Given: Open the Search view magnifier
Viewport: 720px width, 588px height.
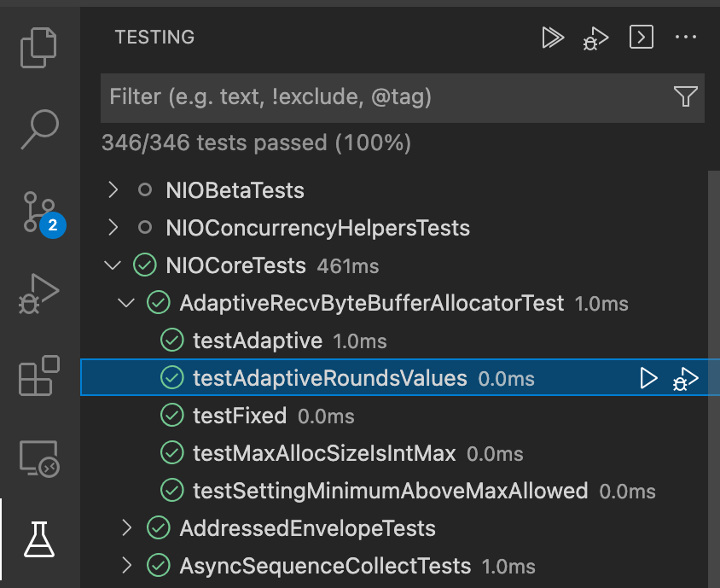Looking at the screenshot, I should 38,130.
